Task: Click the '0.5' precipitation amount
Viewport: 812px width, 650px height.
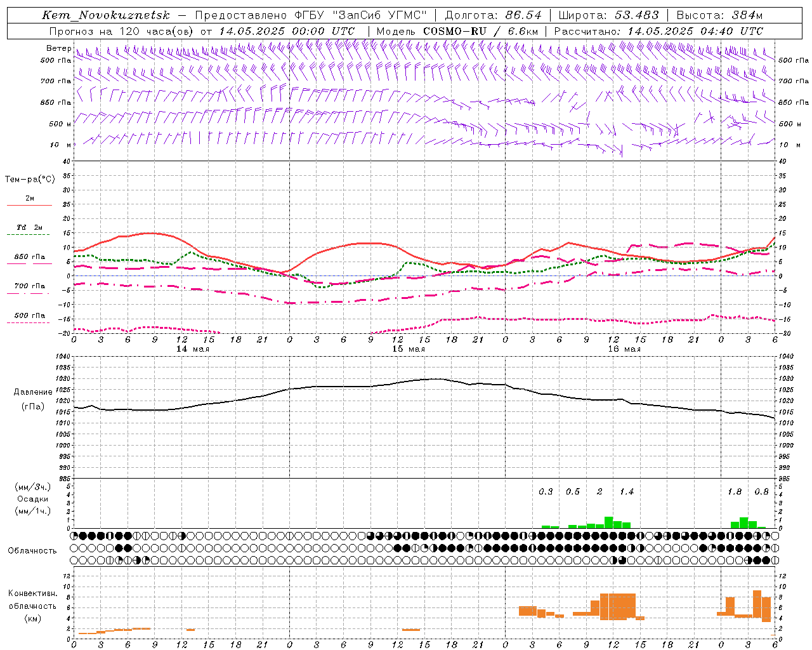Action: coord(573,492)
